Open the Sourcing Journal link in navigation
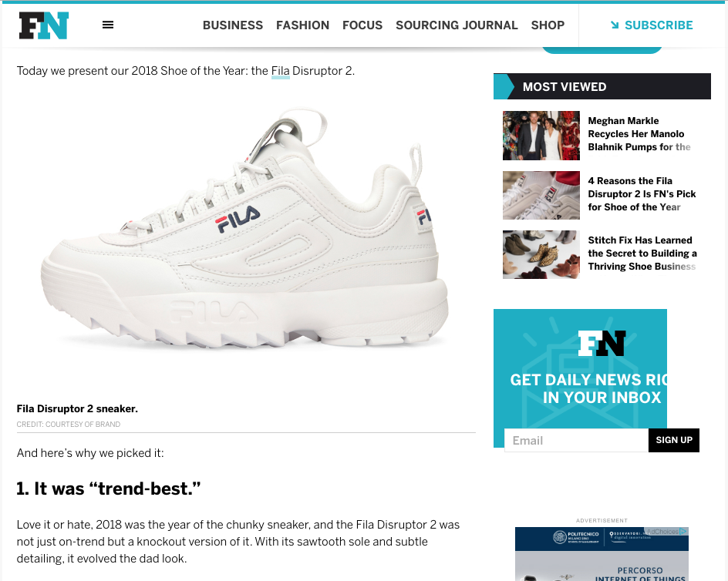Image resolution: width=728 pixels, height=581 pixels. pos(457,25)
